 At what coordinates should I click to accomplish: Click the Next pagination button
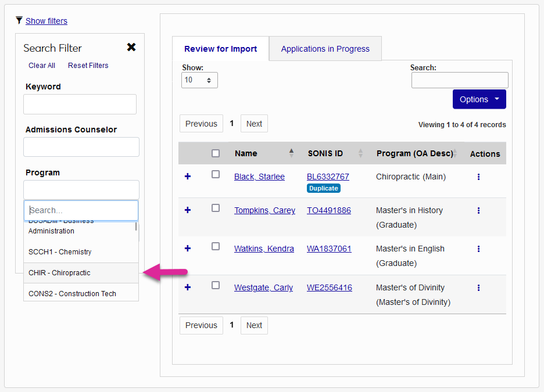click(254, 123)
